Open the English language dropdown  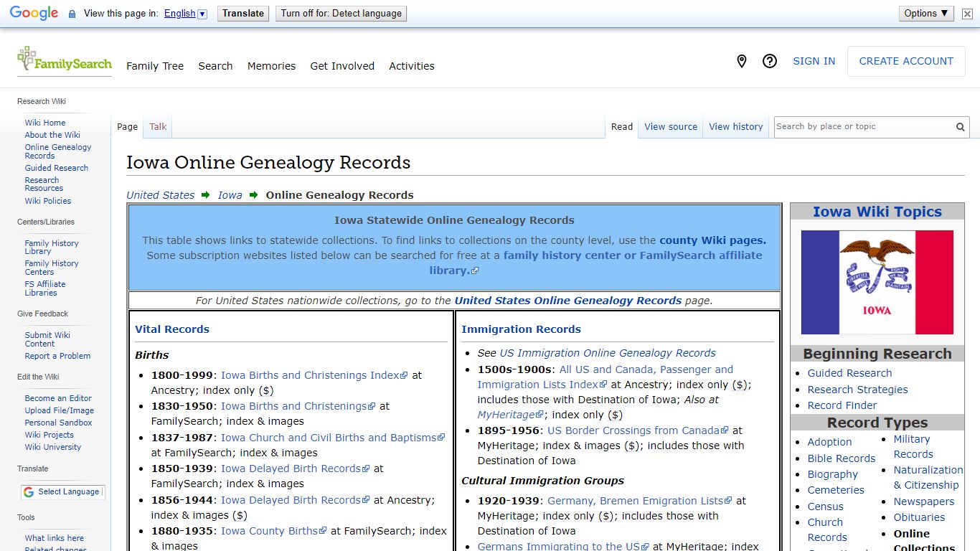pyautogui.click(x=185, y=14)
